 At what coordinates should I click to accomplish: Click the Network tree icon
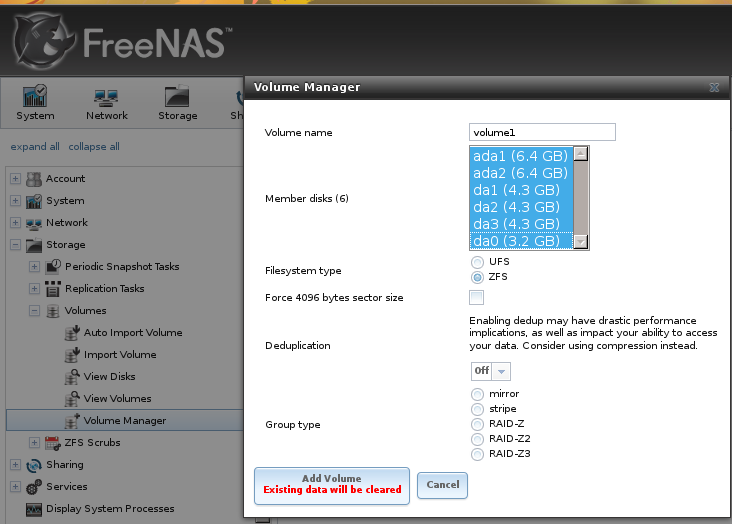click(34, 223)
